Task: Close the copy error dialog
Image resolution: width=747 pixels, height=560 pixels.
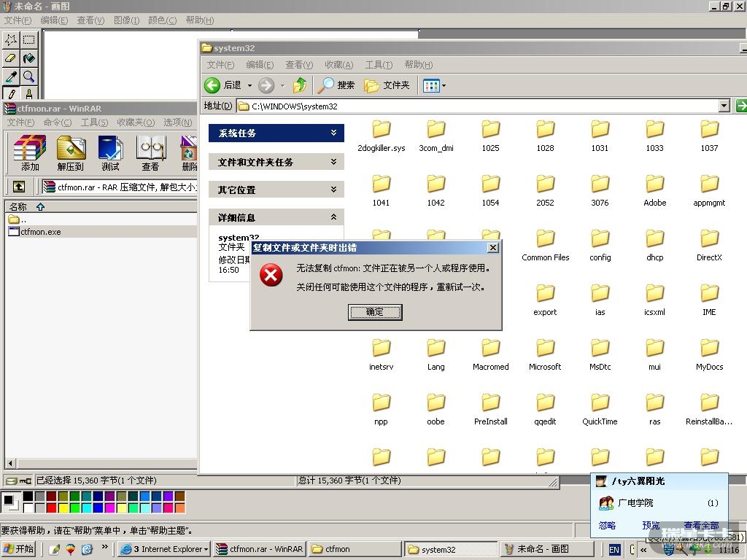Action: 493,247
